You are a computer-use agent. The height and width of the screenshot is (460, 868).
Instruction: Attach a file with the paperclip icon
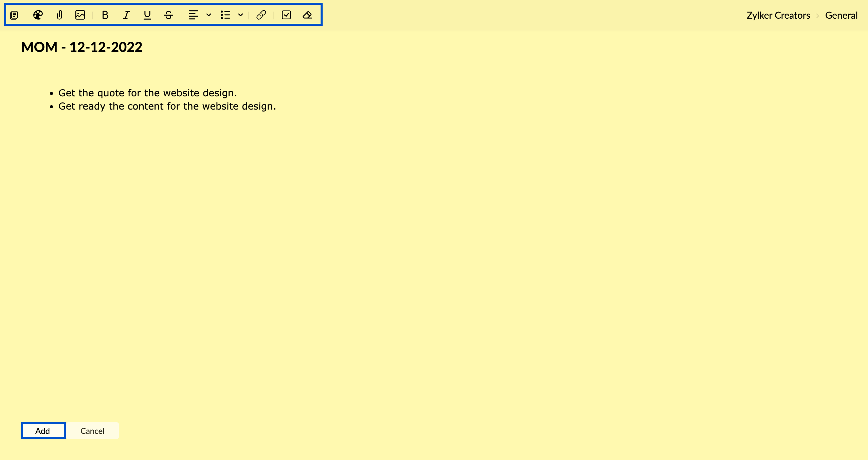(59, 15)
